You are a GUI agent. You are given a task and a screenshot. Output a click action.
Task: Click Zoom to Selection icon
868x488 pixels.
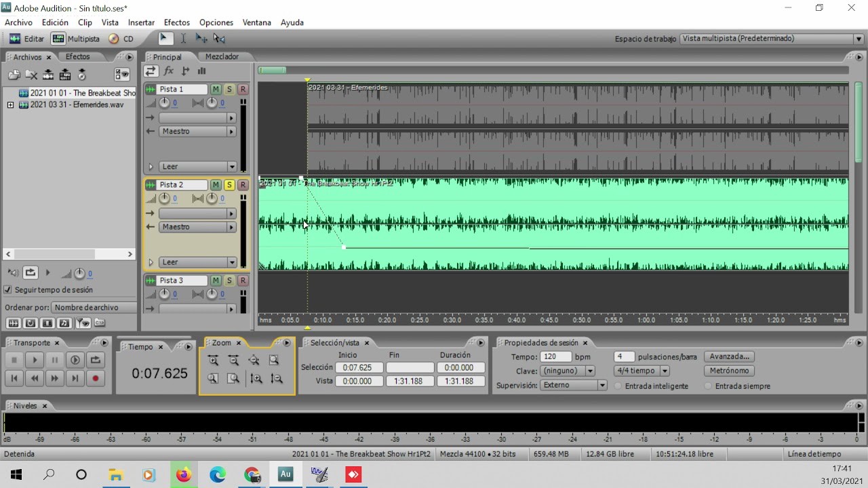tap(274, 361)
